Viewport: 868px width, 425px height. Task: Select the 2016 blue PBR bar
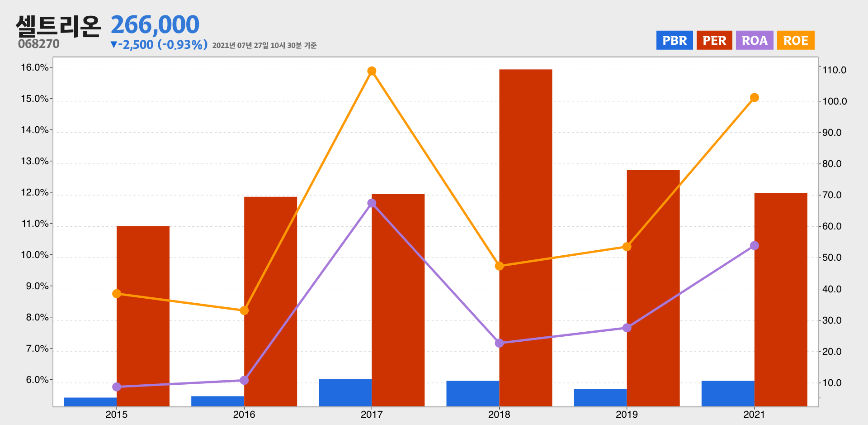(x=217, y=401)
